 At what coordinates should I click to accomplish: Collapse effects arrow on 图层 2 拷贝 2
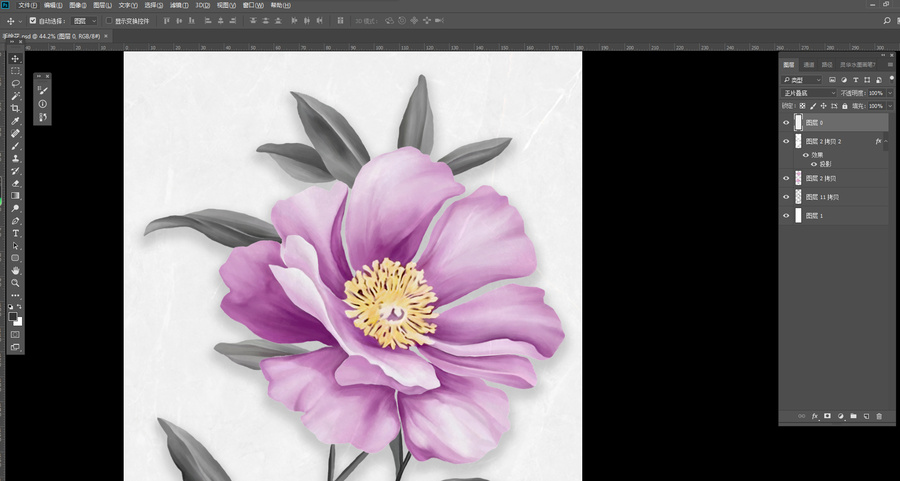pos(886,141)
